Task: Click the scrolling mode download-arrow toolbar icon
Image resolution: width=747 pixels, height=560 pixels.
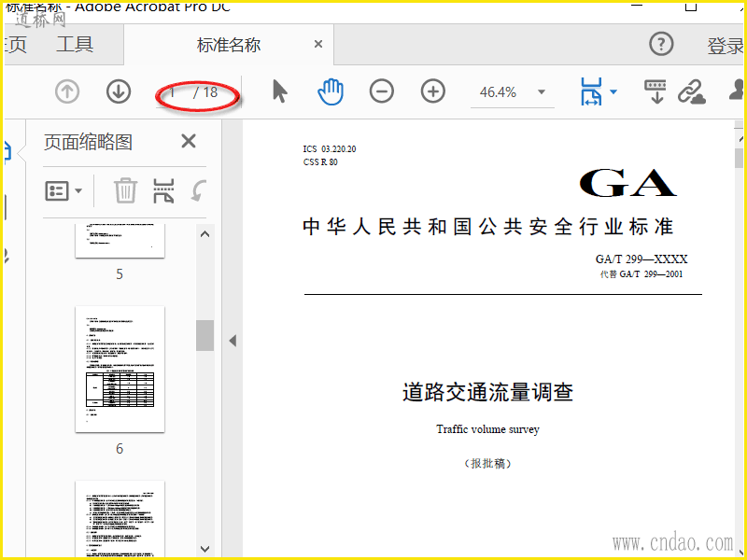Action: tap(655, 91)
